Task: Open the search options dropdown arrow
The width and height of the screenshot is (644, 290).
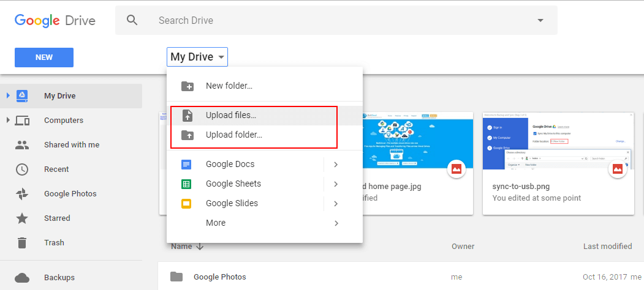Action: click(x=540, y=20)
